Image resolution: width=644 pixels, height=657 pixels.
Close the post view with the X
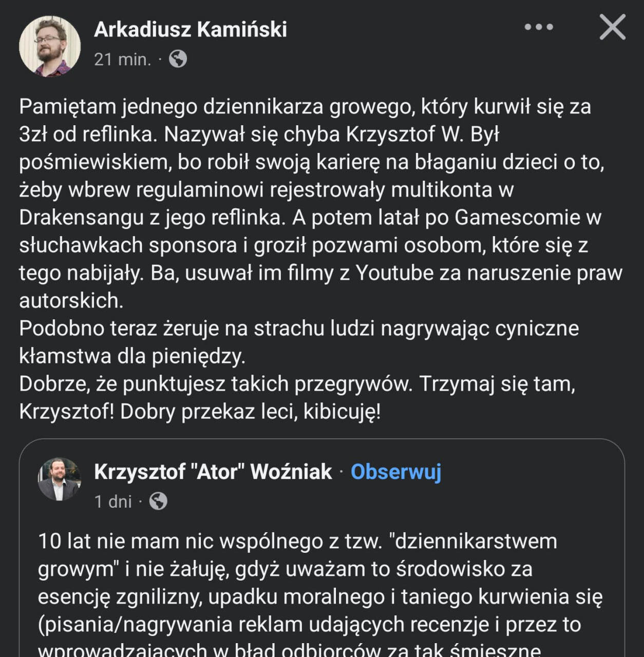pos(612,27)
